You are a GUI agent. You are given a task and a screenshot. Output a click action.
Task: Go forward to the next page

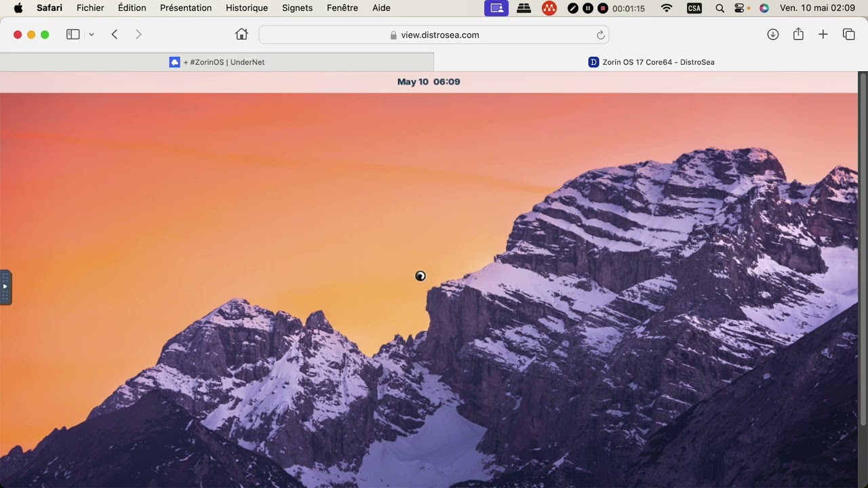[138, 34]
